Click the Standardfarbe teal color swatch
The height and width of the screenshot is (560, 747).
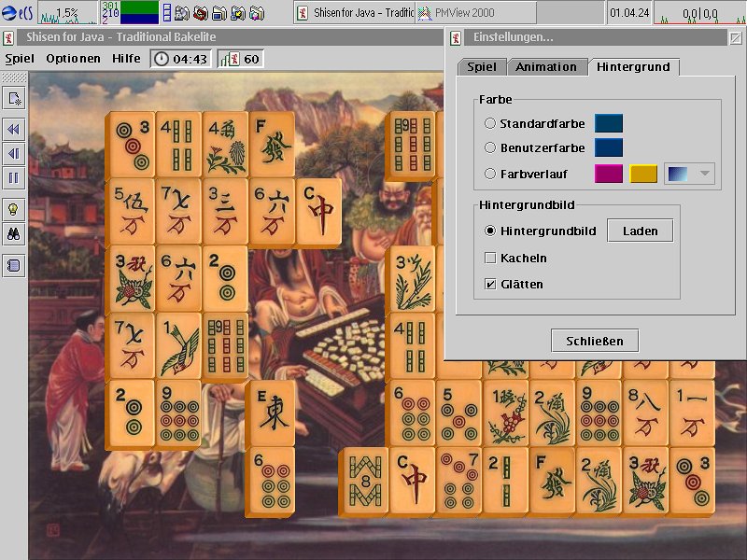coord(609,123)
